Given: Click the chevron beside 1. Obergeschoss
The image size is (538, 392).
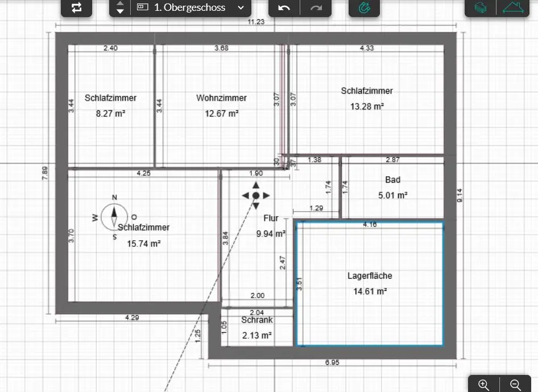Looking at the screenshot, I should pos(241,7).
